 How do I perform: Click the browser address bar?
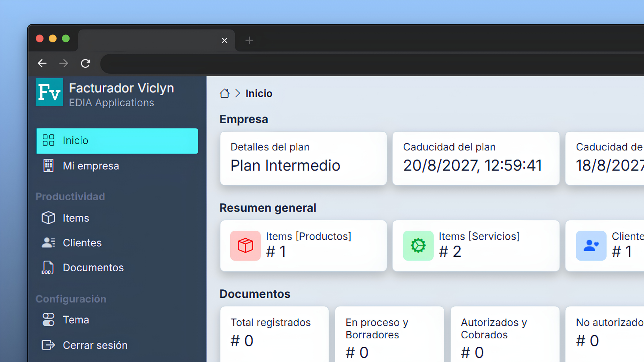[x=372, y=64]
